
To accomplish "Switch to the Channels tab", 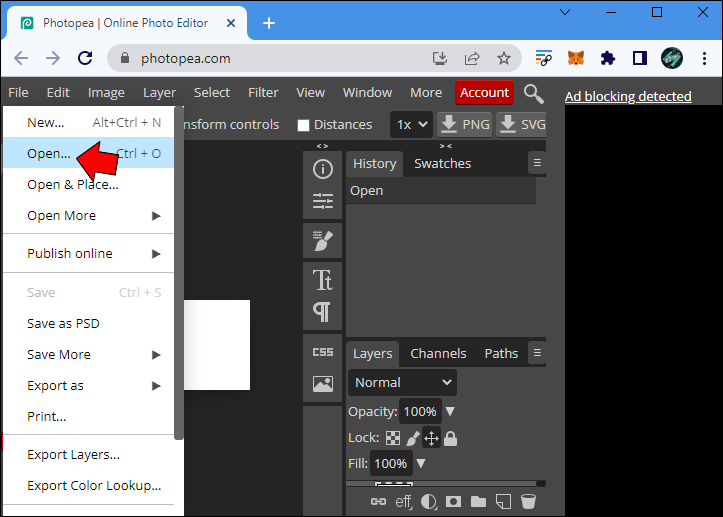I will tap(438, 353).
